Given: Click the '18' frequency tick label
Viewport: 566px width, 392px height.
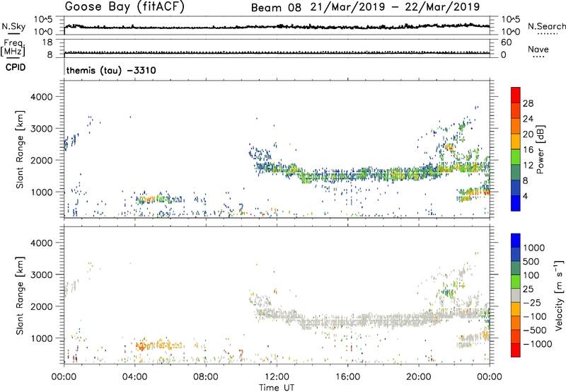Looking at the screenshot, I should pyautogui.click(x=47, y=42).
